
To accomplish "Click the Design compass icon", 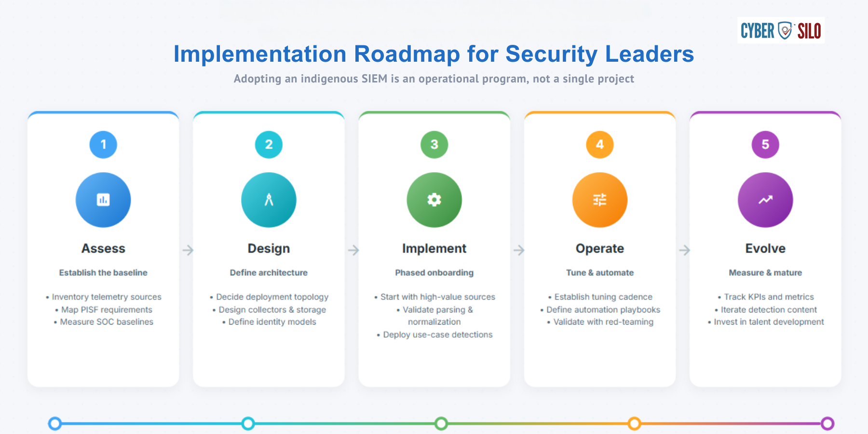I will click(x=269, y=200).
